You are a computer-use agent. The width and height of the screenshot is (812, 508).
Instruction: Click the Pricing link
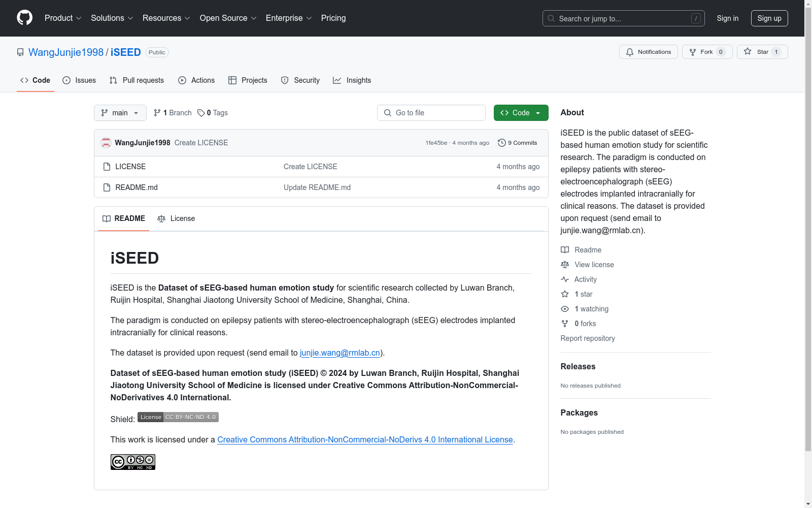[333, 18]
